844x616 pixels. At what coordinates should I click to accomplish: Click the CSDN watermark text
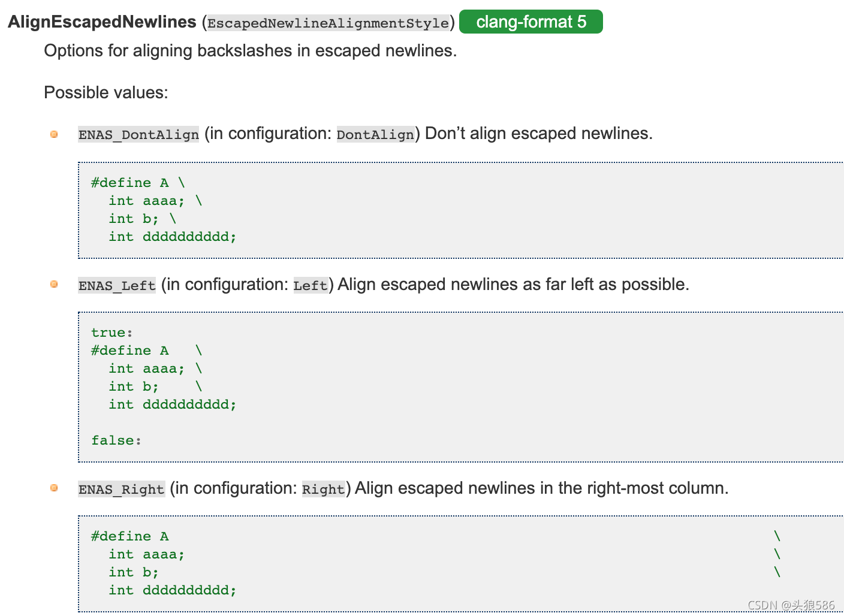coord(791,605)
